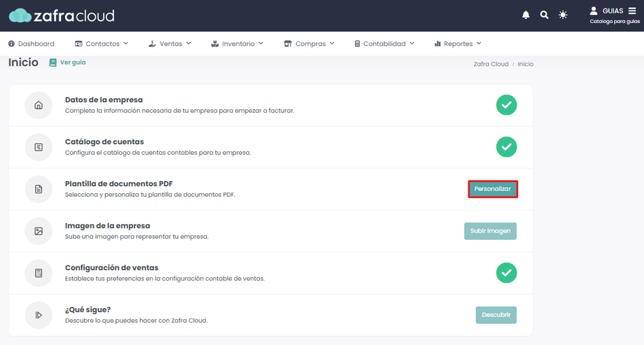Click the Reportes bar chart icon
644x345 pixels.
pos(437,43)
